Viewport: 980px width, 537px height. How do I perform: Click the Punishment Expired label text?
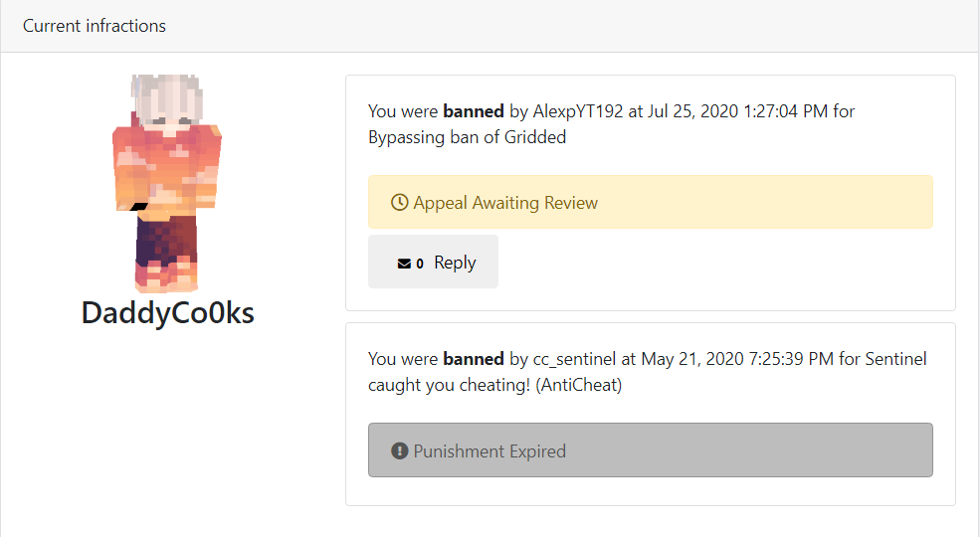(490, 450)
